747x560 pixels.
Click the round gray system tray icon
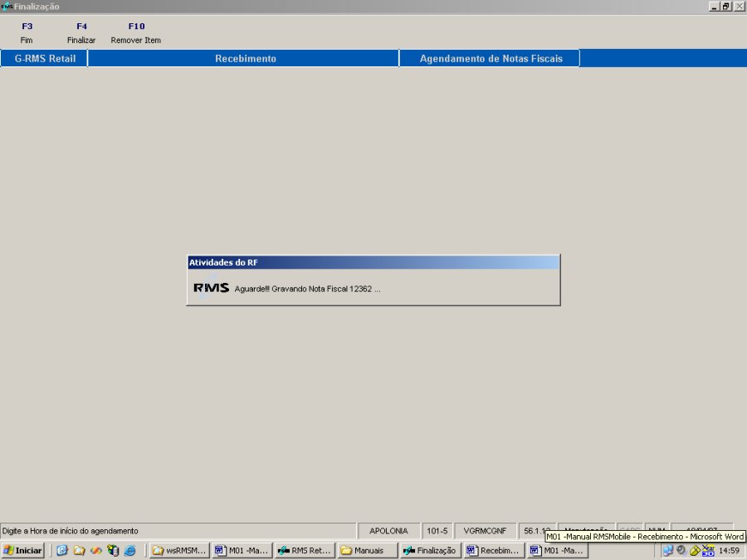click(x=681, y=551)
